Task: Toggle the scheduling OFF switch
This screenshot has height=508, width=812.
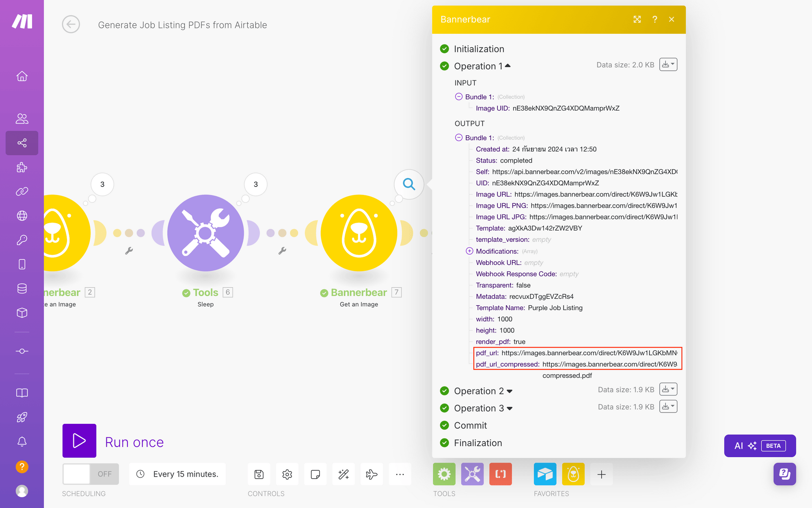Action: click(91, 474)
